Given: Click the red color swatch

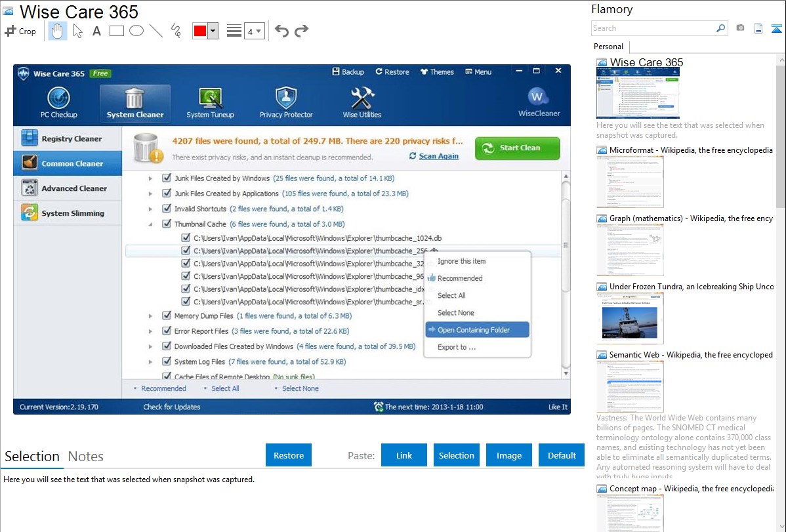Looking at the screenshot, I should 200,31.
